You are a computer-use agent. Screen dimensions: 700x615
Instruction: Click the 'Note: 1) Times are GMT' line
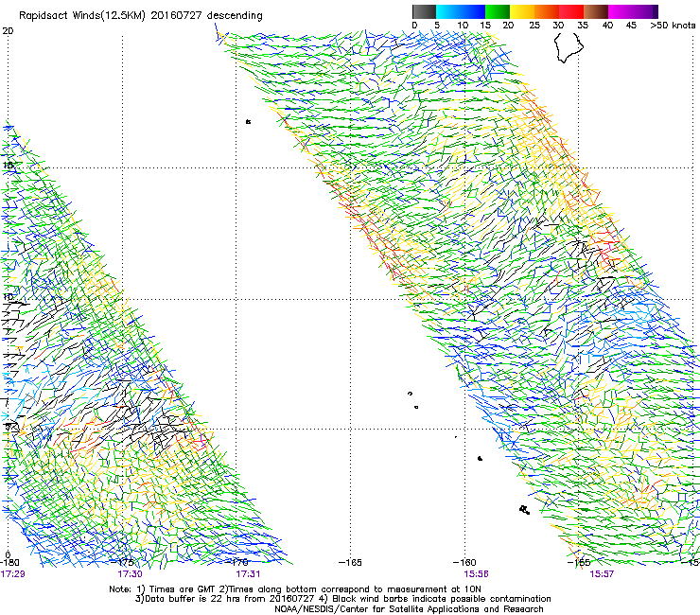(295, 589)
